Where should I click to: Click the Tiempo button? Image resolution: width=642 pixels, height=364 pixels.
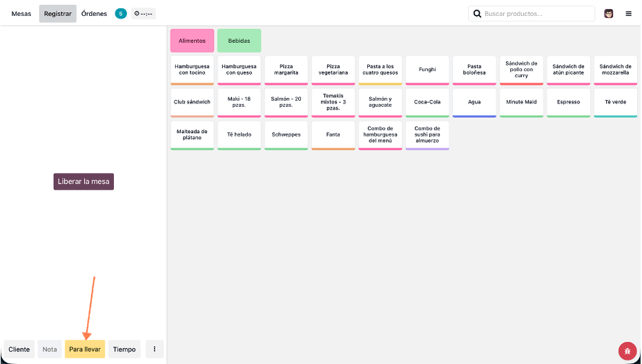124,349
